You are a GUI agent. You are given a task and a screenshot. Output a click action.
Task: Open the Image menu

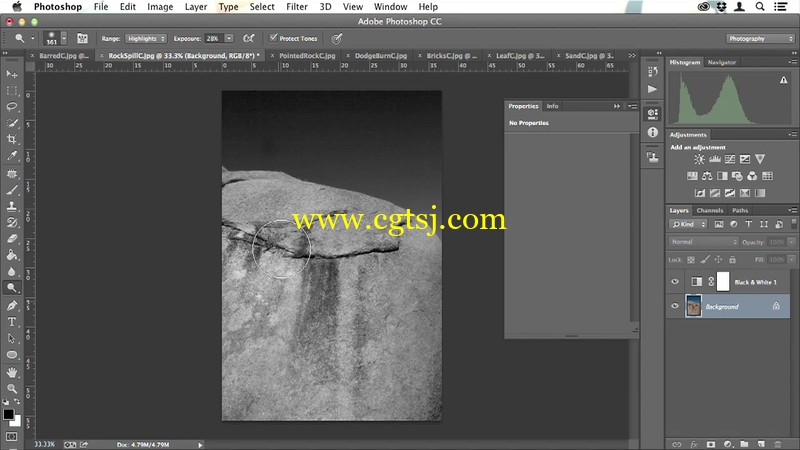pos(160,7)
